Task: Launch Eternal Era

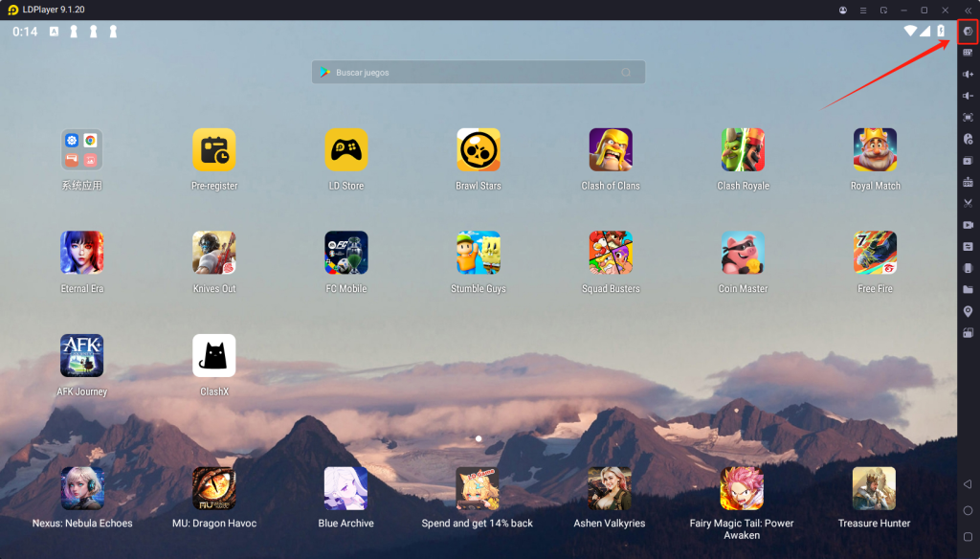Action: [x=82, y=253]
